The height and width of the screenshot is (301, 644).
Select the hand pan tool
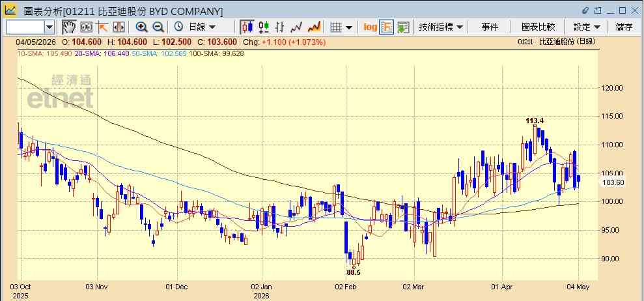point(70,27)
